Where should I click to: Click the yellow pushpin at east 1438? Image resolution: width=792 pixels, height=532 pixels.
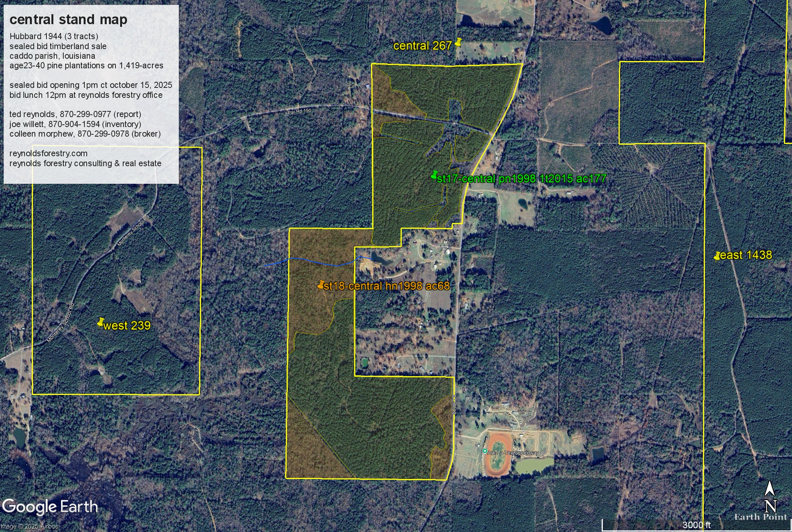717,256
